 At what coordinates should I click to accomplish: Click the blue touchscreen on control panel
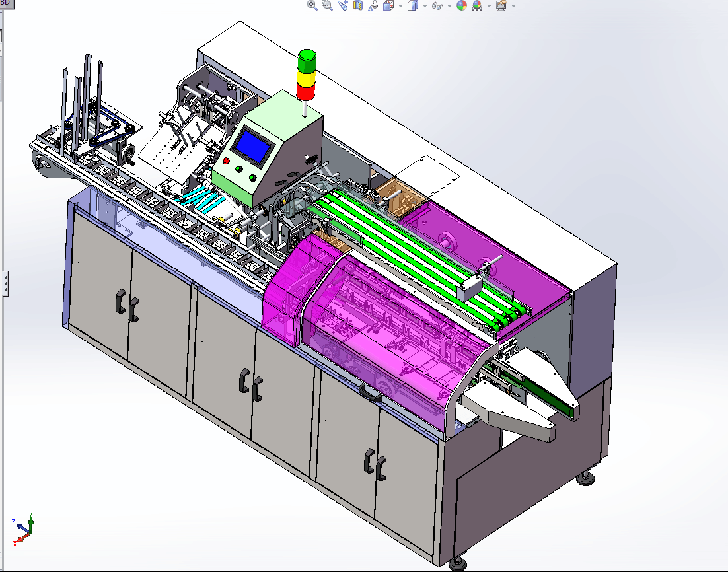click(x=252, y=145)
